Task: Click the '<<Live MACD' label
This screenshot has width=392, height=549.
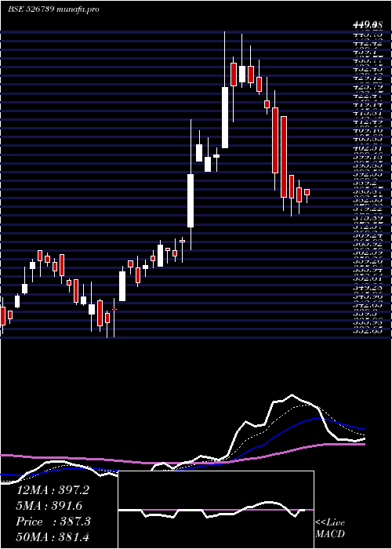Action: pyautogui.click(x=330, y=529)
